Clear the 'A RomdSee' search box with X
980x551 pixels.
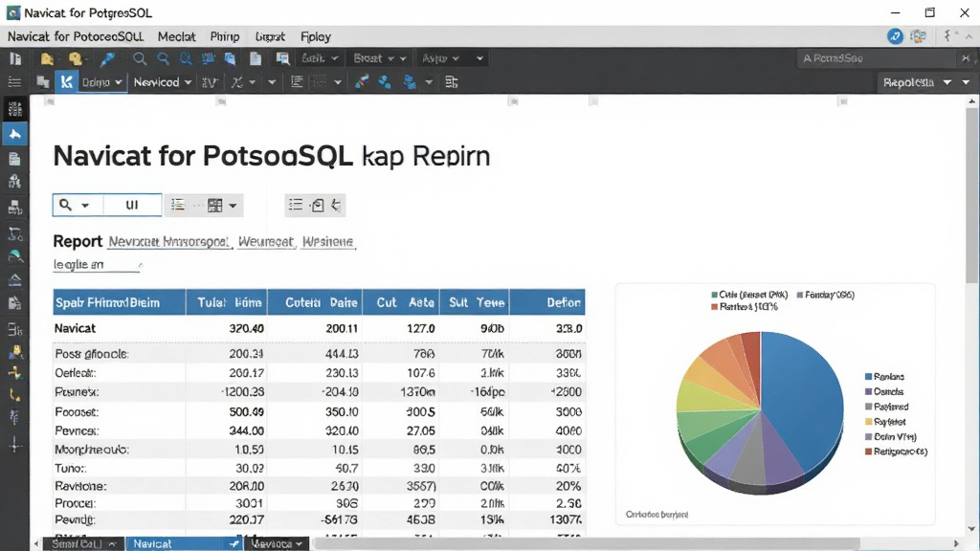point(966,58)
